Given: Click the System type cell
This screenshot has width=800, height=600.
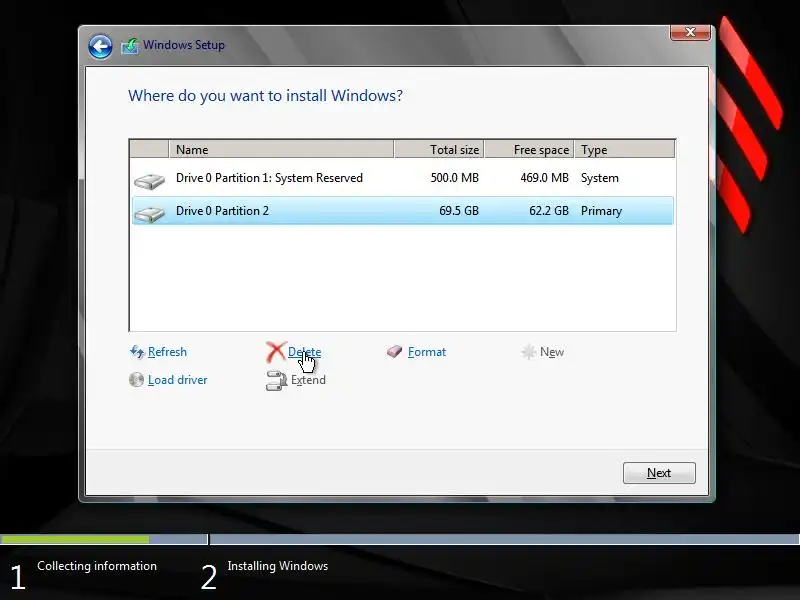Looking at the screenshot, I should point(599,178).
